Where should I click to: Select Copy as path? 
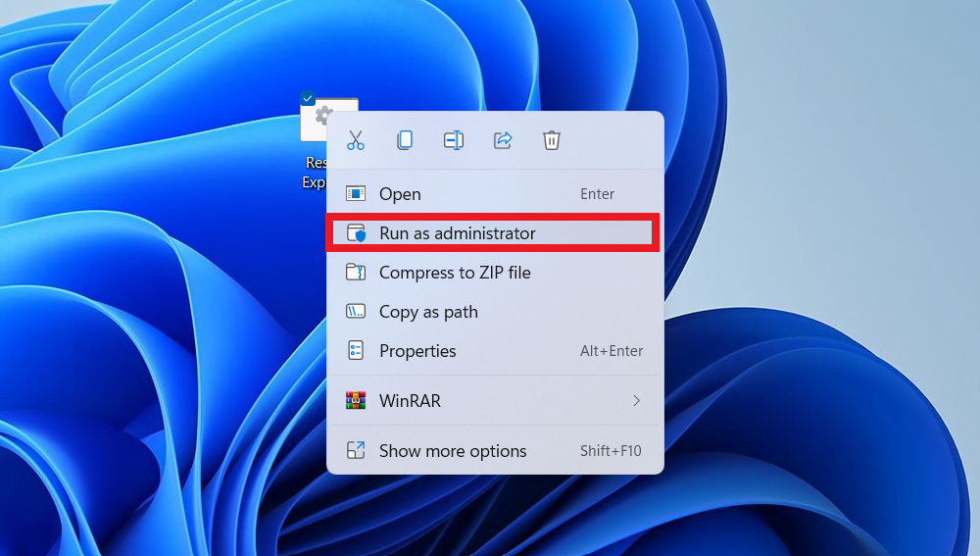point(493,312)
